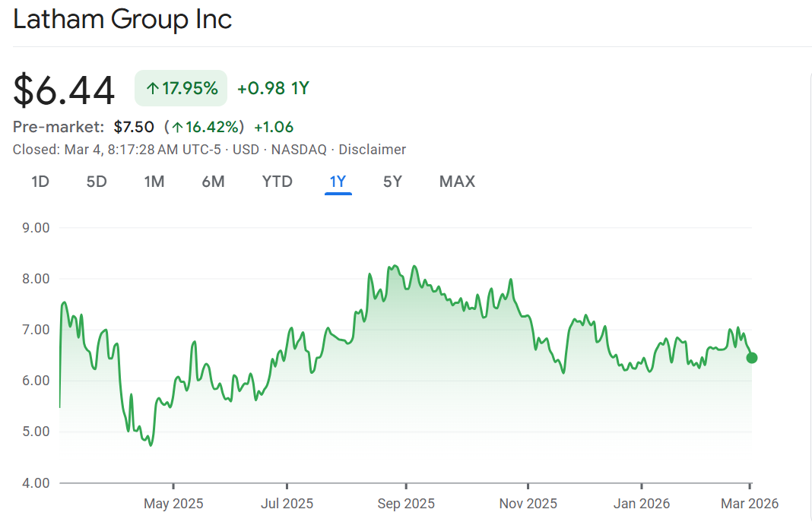
Task: Show the 1M price history
Action: (154, 182)
